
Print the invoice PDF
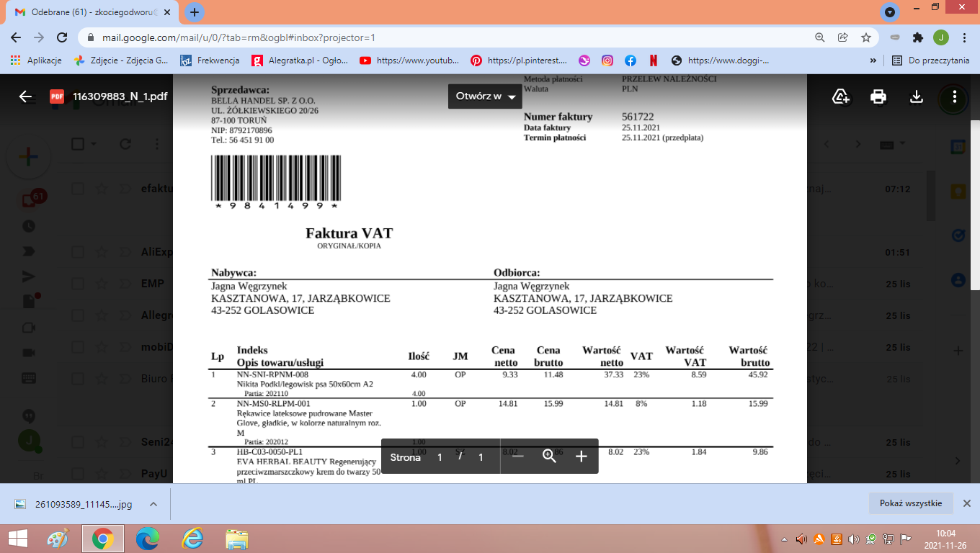pos(878,96)
